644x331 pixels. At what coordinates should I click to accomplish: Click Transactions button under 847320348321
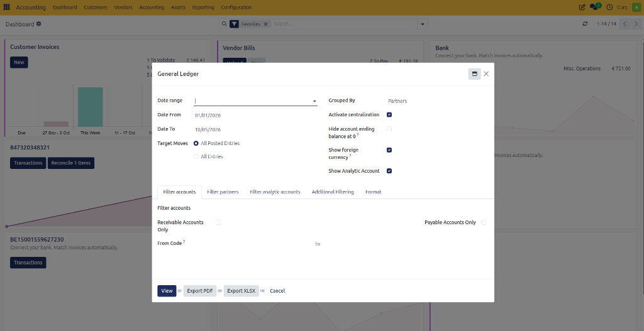tap(28, 163)
